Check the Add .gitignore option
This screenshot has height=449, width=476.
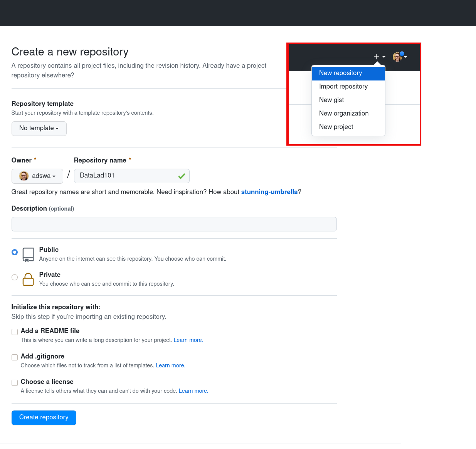pos(15,357)
